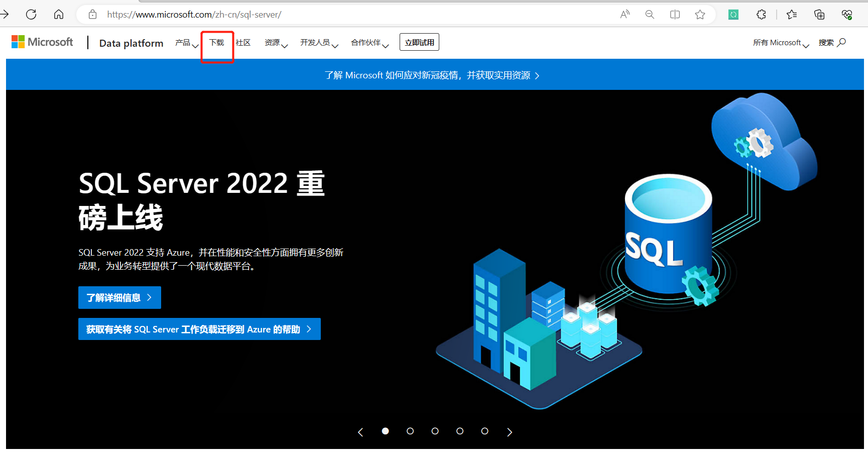The height and width of the screenshot is (453, 868).
Task: Click the SQL database cylinder illustration
Action: (668, 234)
